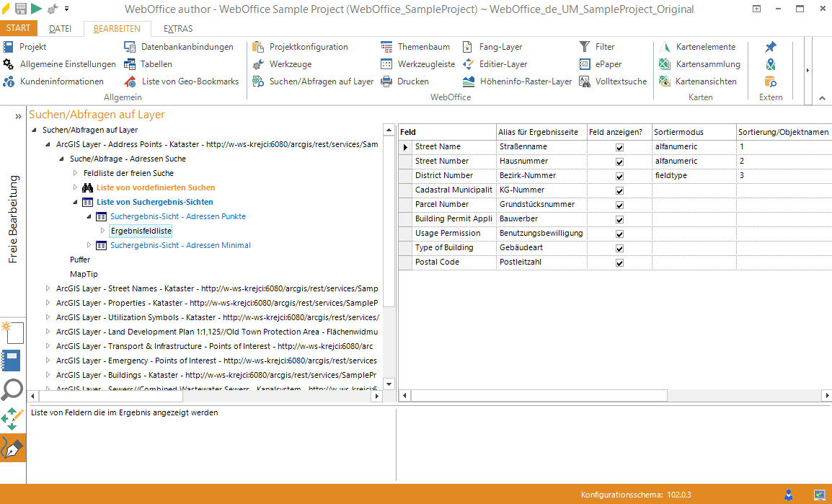
Task: Toggle 'Feld anzeigen' for Parcel Number
Action: pos(619,205)
